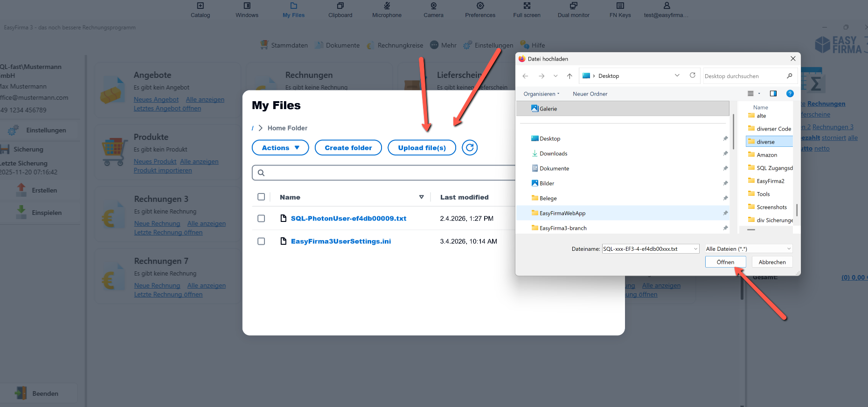Select EasyFirmaWebApp in the navigation tree

pyautogui.click(x=562, y=213)
